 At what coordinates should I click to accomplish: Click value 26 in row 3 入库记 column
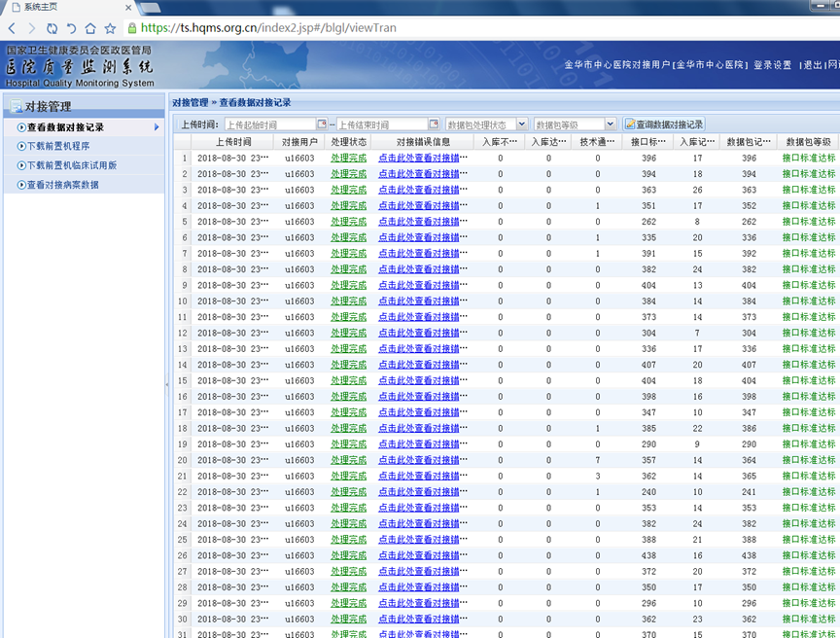click(x=697, y=190)
